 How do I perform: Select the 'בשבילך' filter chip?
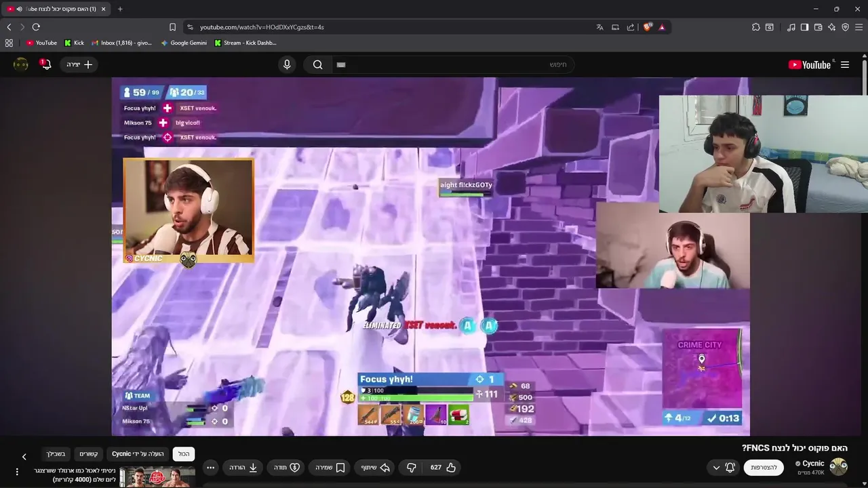pyautogui.click(x=56, y=453)
